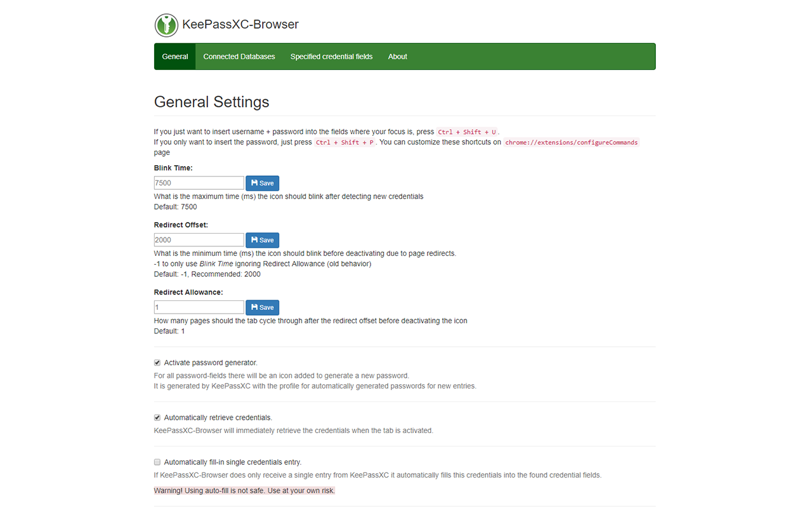Click the chrome://extensions/configureCommands shortcut text
Screen dimensions: 812x508
point(570,142)
